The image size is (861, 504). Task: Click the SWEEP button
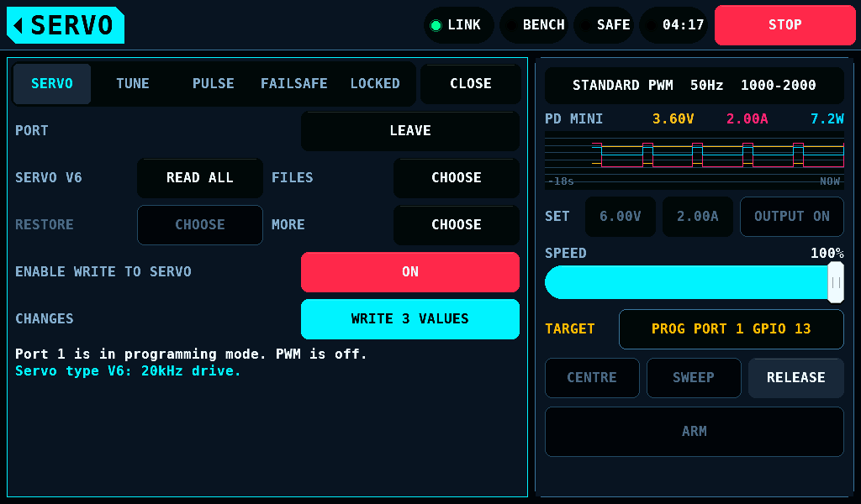[x=694, y=378]
